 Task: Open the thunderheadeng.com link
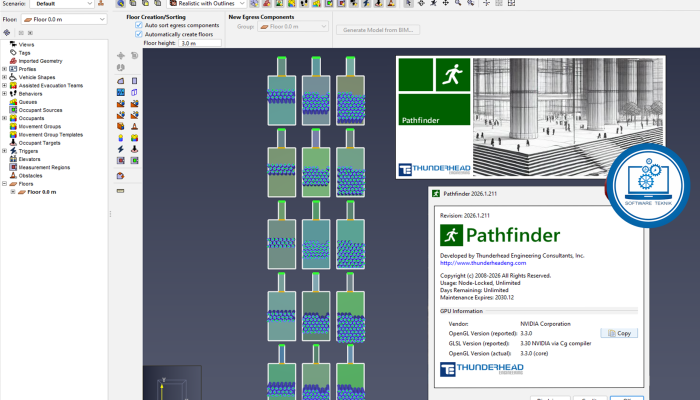pos(483,263)
